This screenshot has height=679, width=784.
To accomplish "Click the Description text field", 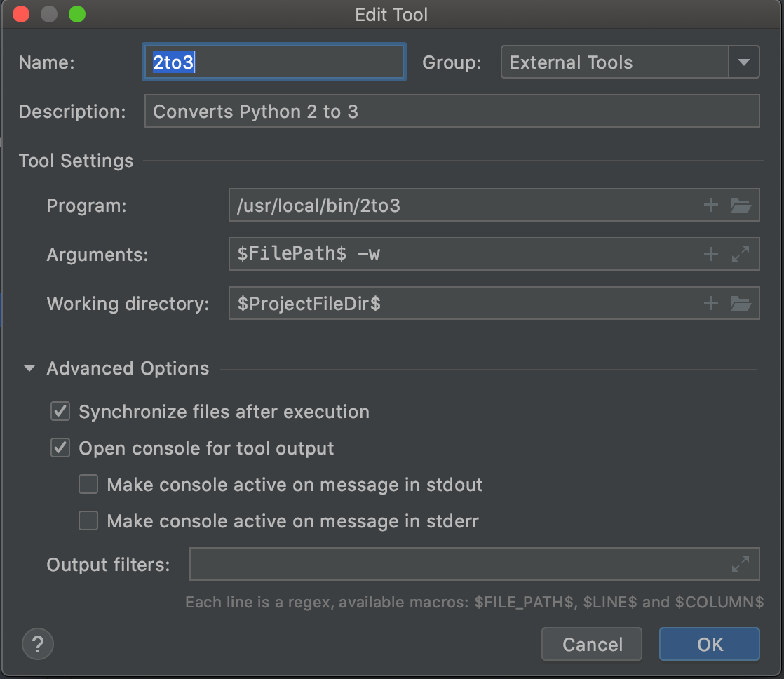I will [452, 112].
